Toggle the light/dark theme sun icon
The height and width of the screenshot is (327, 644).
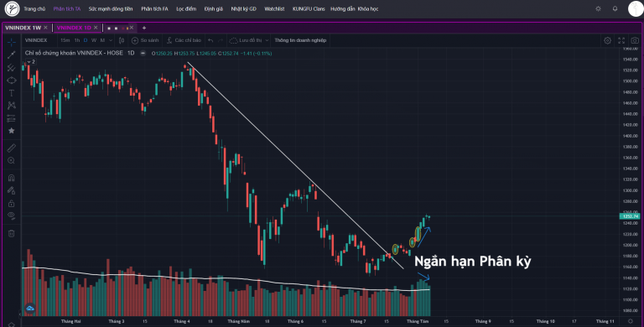[598, 8]
